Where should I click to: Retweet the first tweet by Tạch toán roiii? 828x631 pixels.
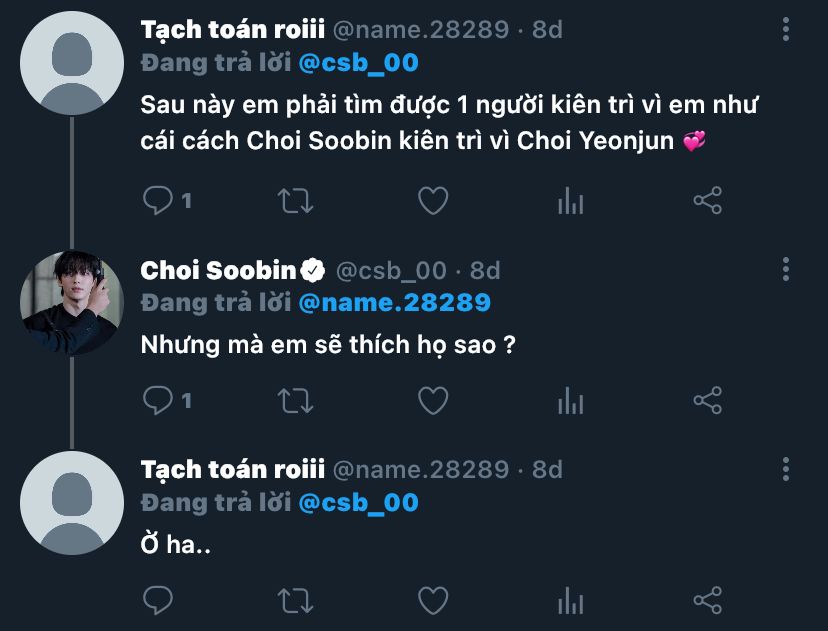295,201
